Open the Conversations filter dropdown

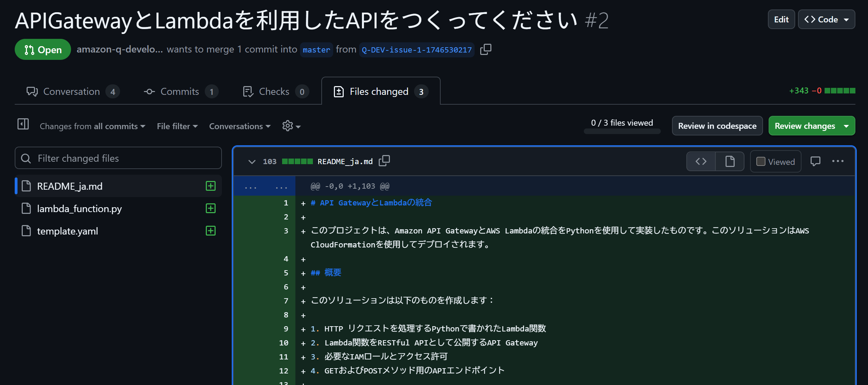(x=239, y=126)
